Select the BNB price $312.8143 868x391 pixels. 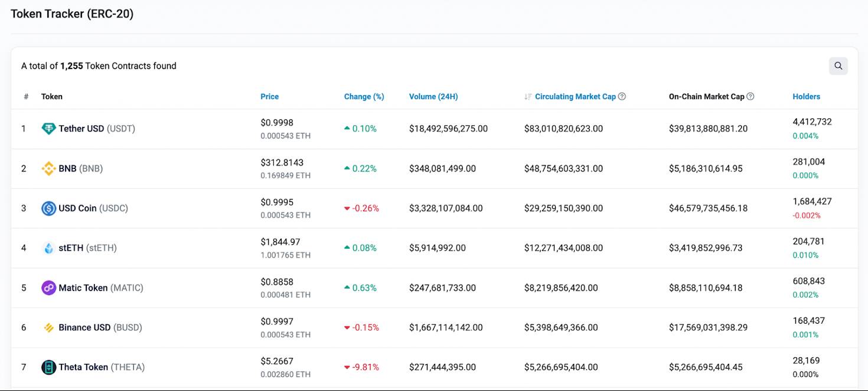click(x=282, y=162)
